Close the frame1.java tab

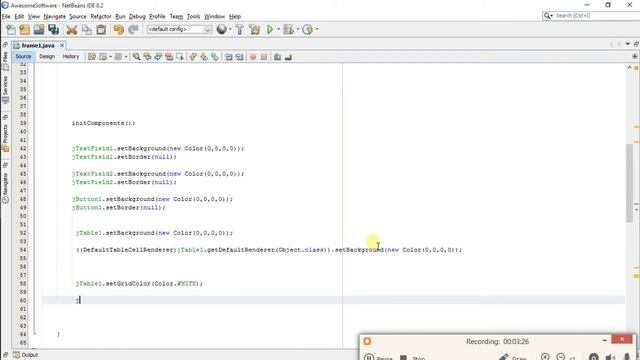(x=62, y=45)
